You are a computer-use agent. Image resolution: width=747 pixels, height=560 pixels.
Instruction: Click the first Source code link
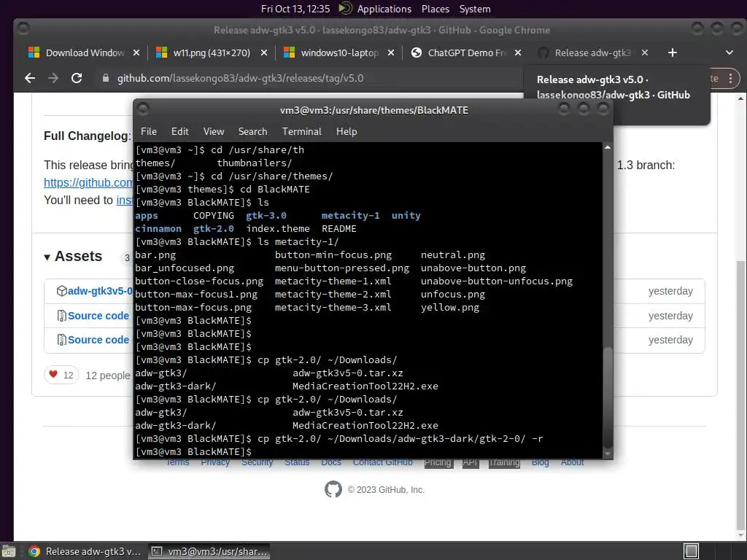click(98, 316)
